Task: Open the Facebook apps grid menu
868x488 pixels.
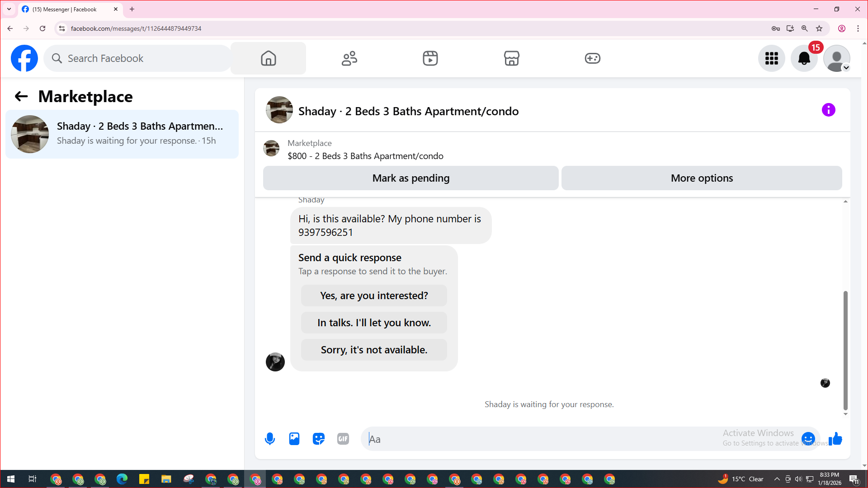Action: pos(772,58)
